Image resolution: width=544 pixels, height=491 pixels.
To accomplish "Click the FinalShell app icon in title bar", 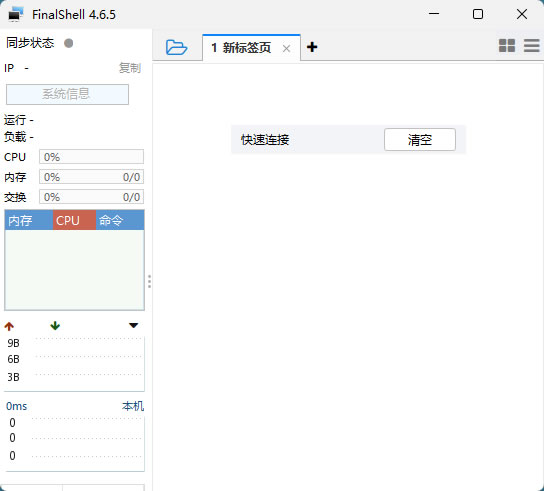I will (15, 14).
